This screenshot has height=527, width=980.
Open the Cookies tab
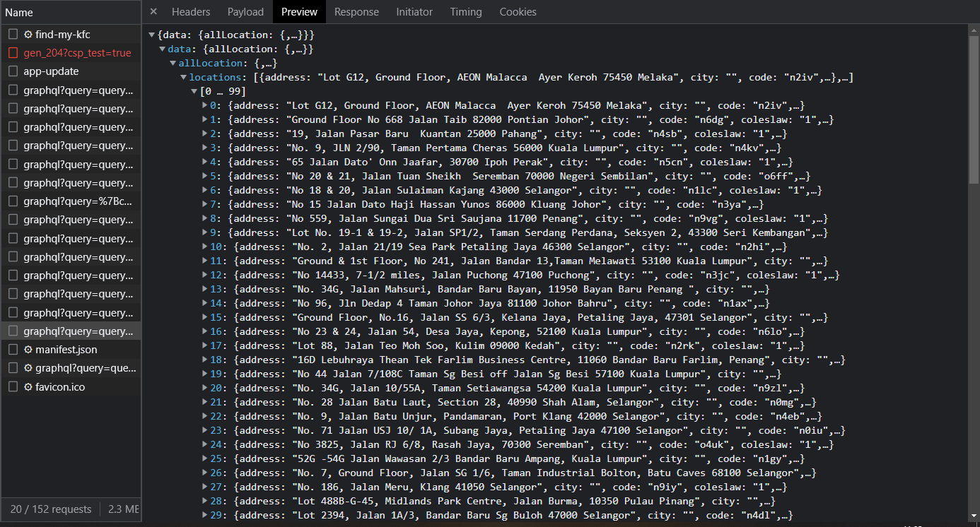pyautogui.click(x=518, y=11)
